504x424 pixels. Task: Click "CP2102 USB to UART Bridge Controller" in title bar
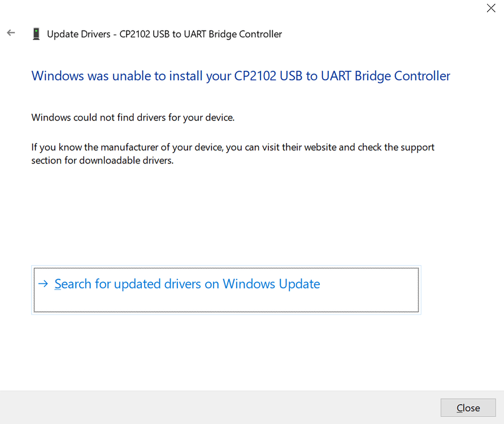[201, 34]
